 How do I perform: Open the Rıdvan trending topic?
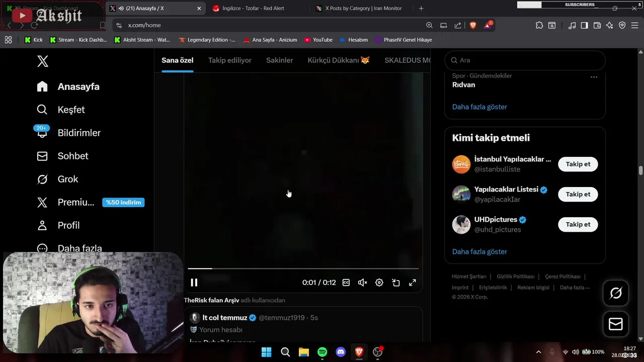pyautogui.click(x=463, y=85)
